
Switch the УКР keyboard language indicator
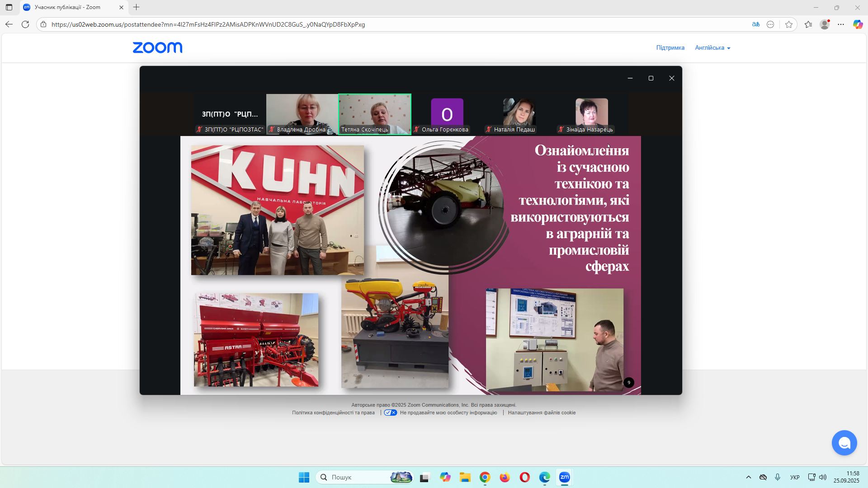click(794, 477)
